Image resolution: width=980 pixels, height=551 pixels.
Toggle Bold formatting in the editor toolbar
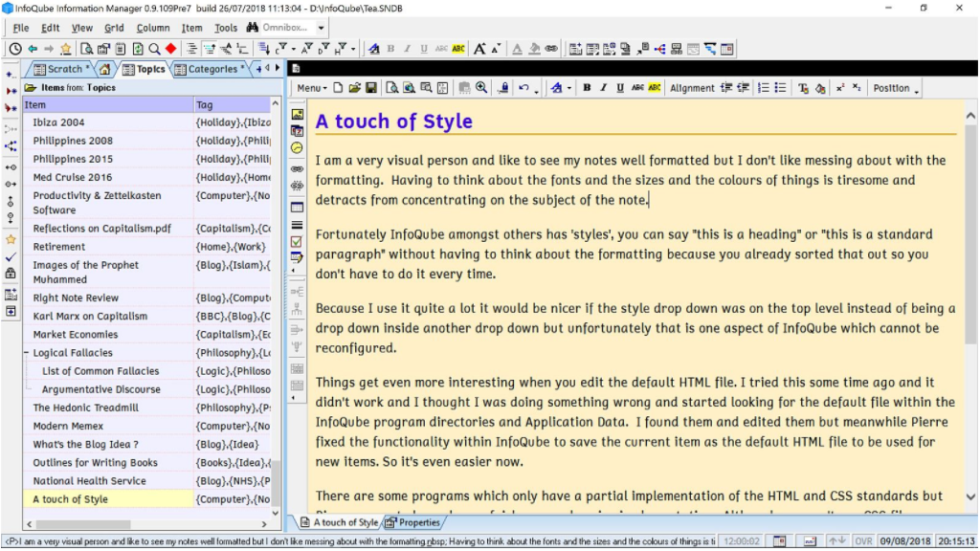click(587, 88)
